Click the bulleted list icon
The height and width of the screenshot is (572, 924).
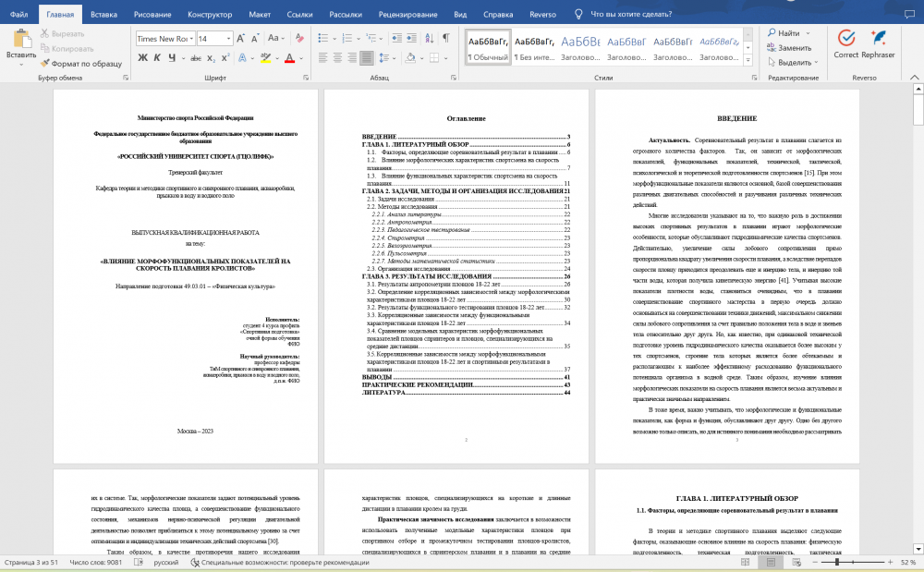[322, 38]
